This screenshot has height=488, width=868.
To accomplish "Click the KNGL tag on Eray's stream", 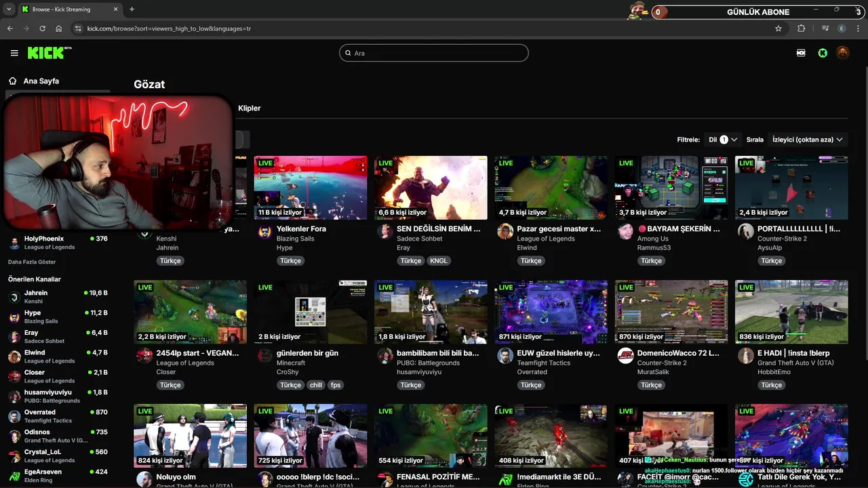I will tap(439, 261).
